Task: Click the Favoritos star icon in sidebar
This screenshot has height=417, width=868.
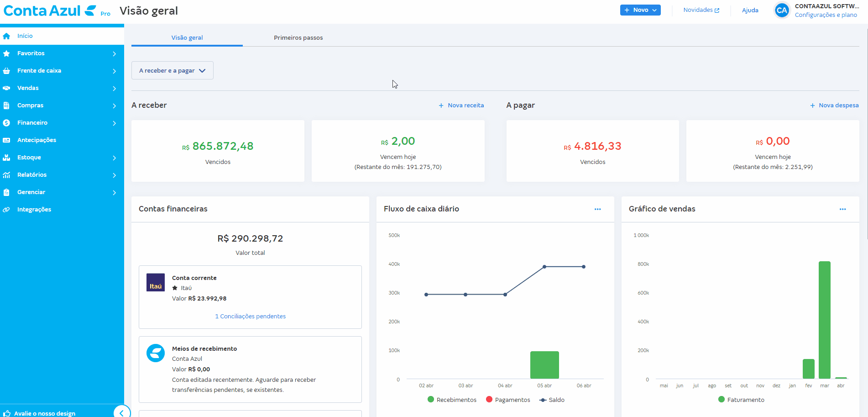Action: [6, 53]
